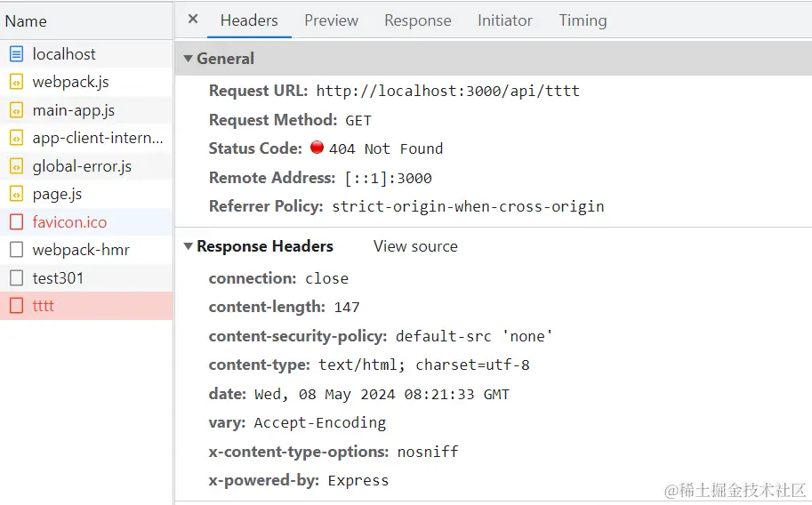Click the red favicon.ico error icon
The width and height of the screenshot is (812, 505).
(x=16, y=222)
